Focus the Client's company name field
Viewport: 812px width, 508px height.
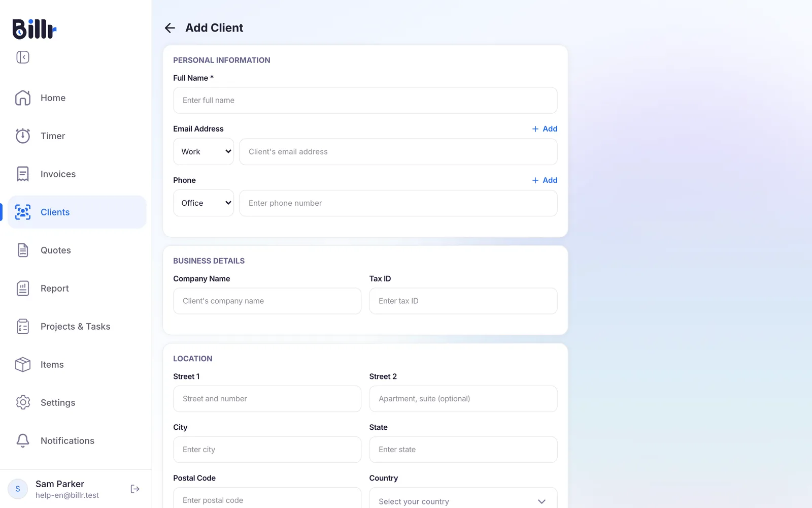coord(267,301)
